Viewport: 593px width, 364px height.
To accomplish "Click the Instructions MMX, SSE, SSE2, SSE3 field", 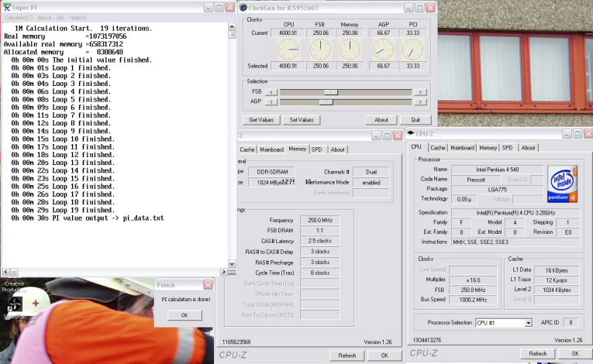I will (515, 242).
